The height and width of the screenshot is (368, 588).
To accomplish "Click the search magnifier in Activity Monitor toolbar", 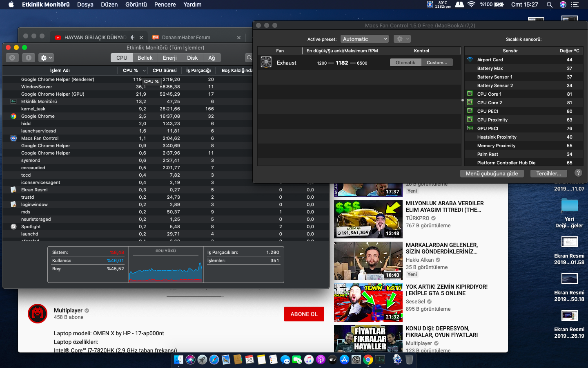I will [x=249, y=58].
